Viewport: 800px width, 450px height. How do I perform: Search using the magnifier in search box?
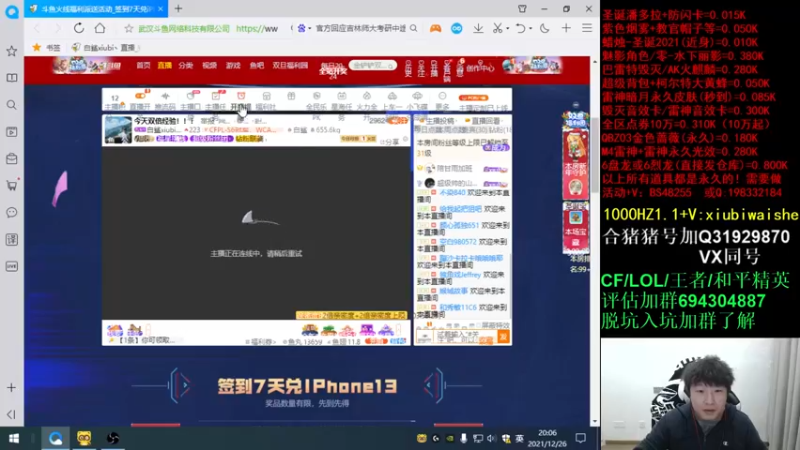coord(414,29)
